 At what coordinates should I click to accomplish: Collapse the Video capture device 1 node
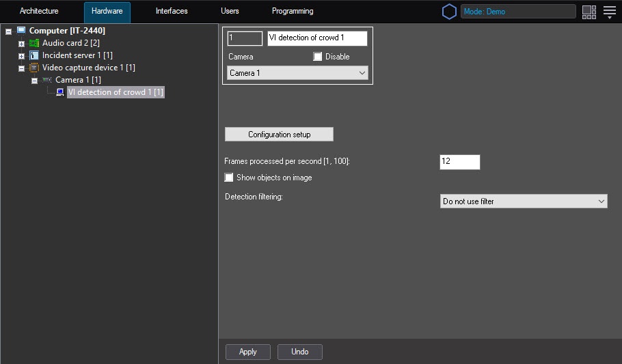tap(21, 68)
